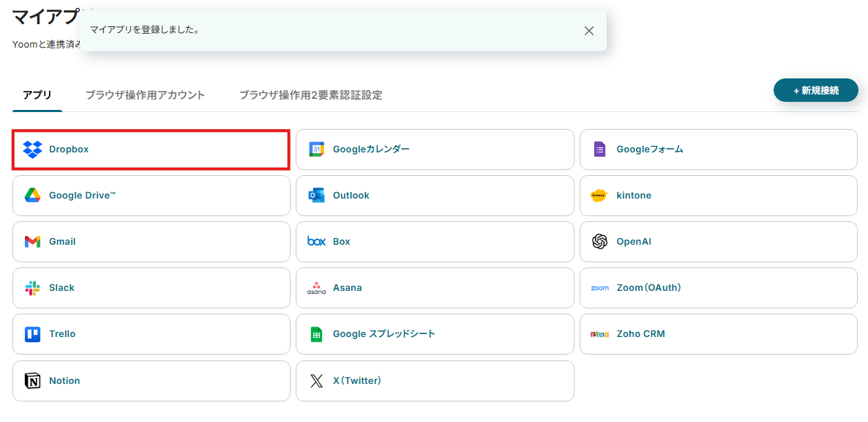Open the kintone app card
This screenshot has height=422, width=868.
click(717, 196)
